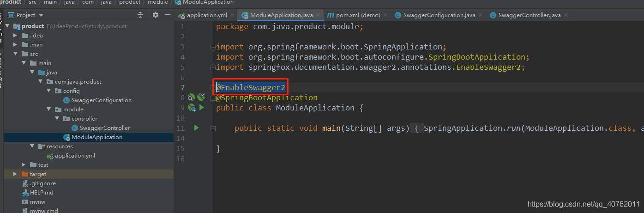The height and width of the screenshot is (213, 644).
Task: Collapse the com.java.product package arrow
Action: [x=41, y=82]
